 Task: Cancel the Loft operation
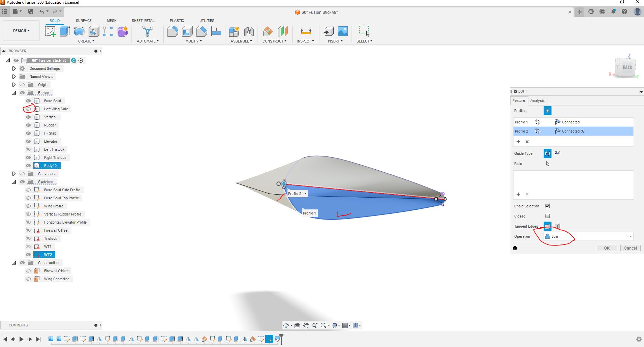630,248
